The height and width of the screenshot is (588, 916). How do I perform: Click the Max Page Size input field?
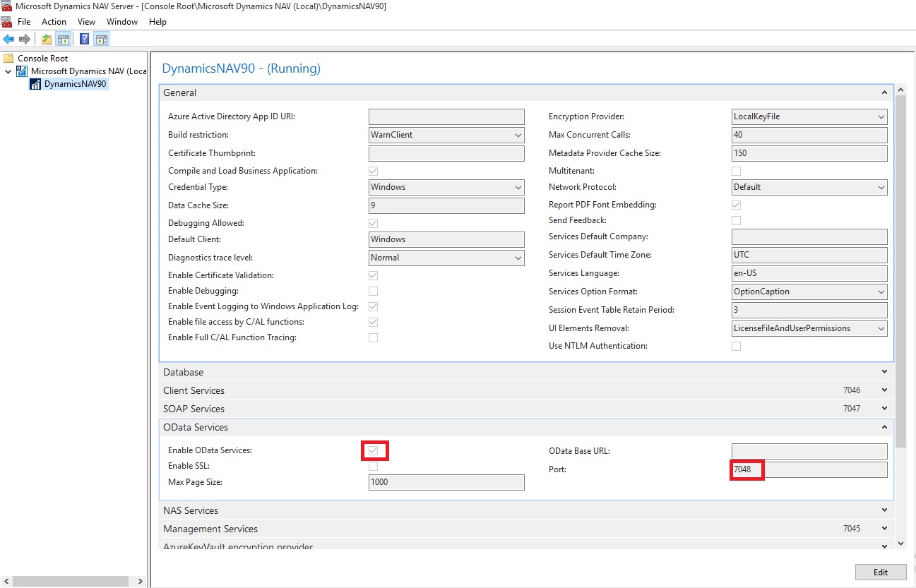click(x=446, y=482)
